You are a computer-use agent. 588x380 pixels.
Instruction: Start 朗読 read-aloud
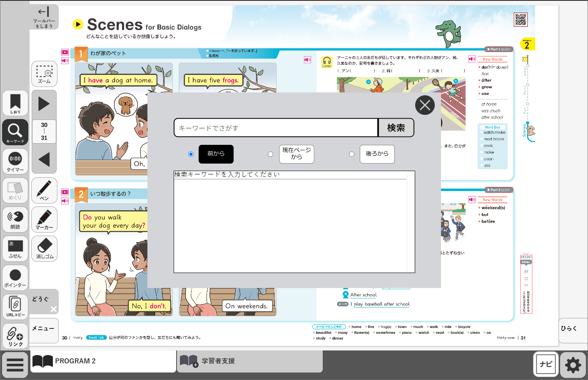coord(15,219)
